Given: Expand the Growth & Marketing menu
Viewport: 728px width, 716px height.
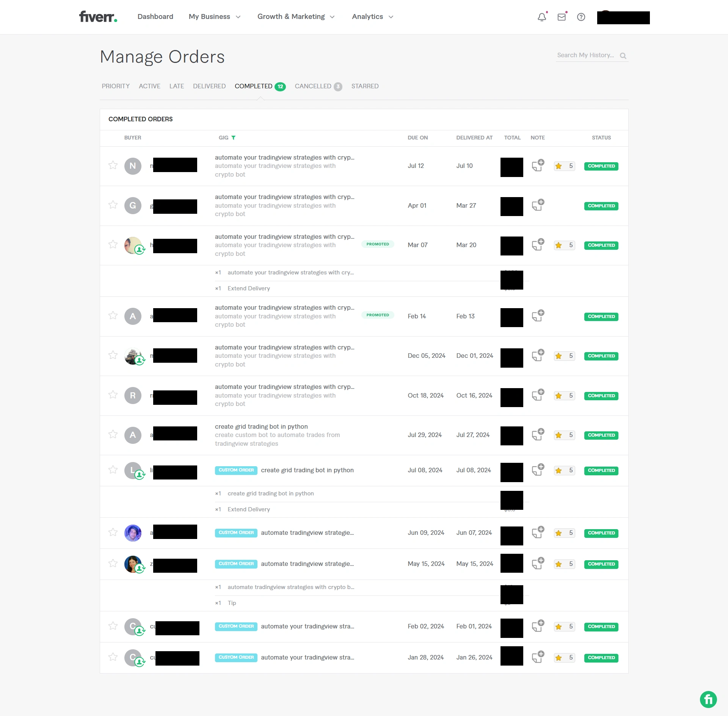Looking at the screenshot, I should pyautogui.click(x=296, y=17).
